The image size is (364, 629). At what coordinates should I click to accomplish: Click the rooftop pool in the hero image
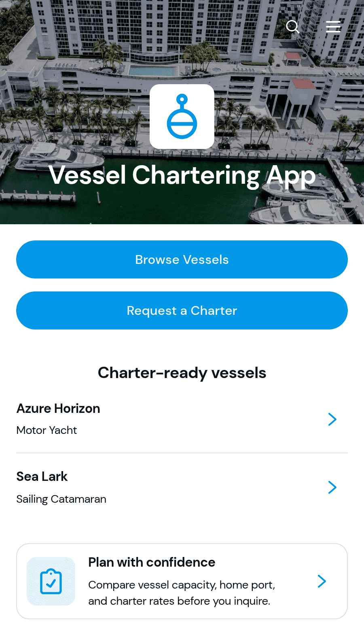(153, 71)
